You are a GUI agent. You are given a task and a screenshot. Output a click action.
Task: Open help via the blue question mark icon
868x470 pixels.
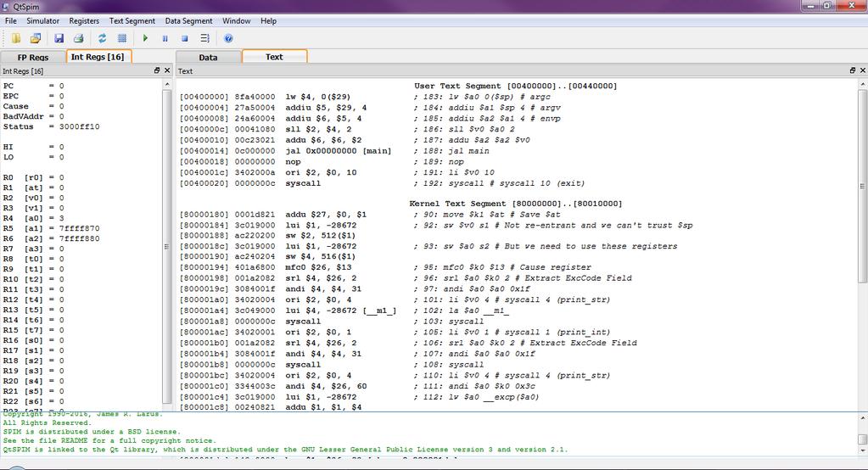point(228,38)
